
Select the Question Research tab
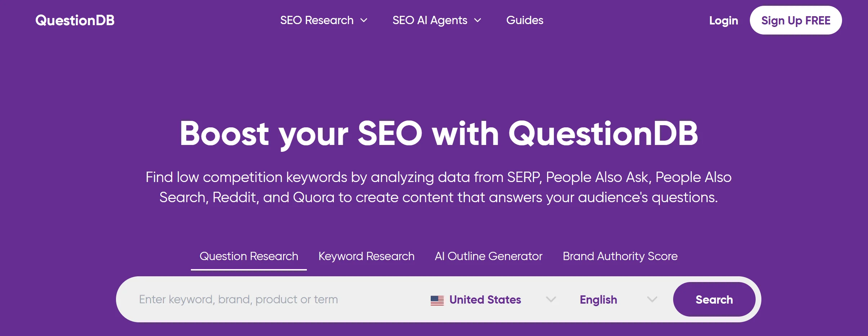(249, 256)
